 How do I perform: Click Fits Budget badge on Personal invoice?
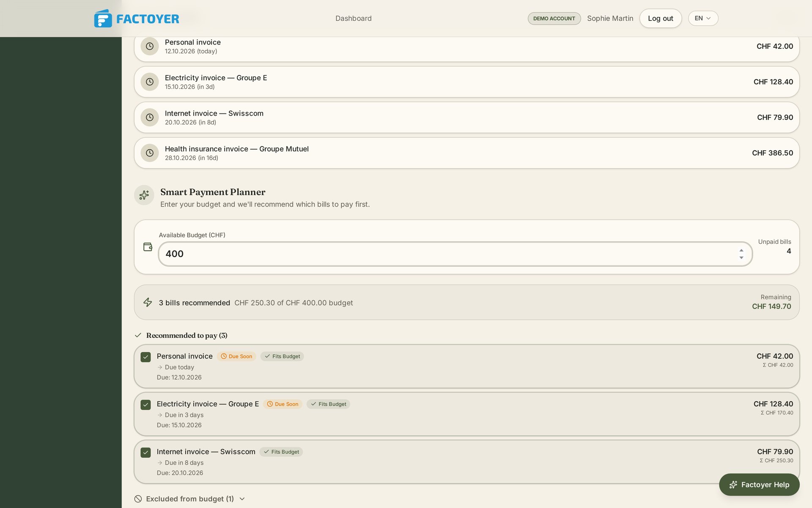pyautogui.click(x=282, y=356)
